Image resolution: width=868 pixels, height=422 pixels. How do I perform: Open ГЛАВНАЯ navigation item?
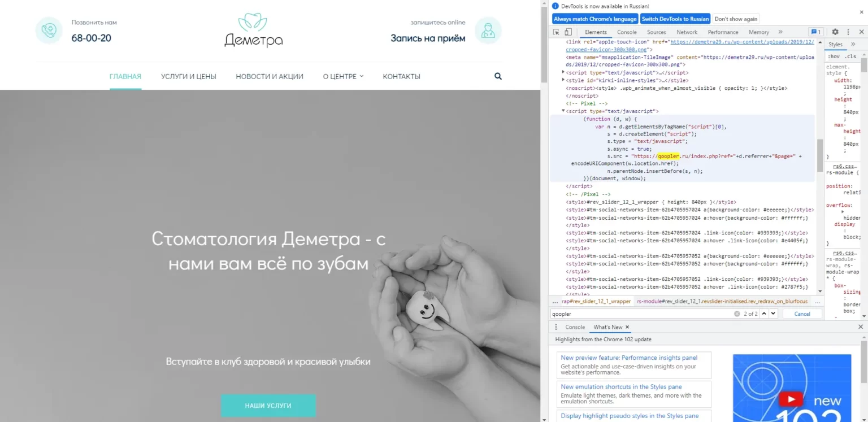[x=125, y=76]
